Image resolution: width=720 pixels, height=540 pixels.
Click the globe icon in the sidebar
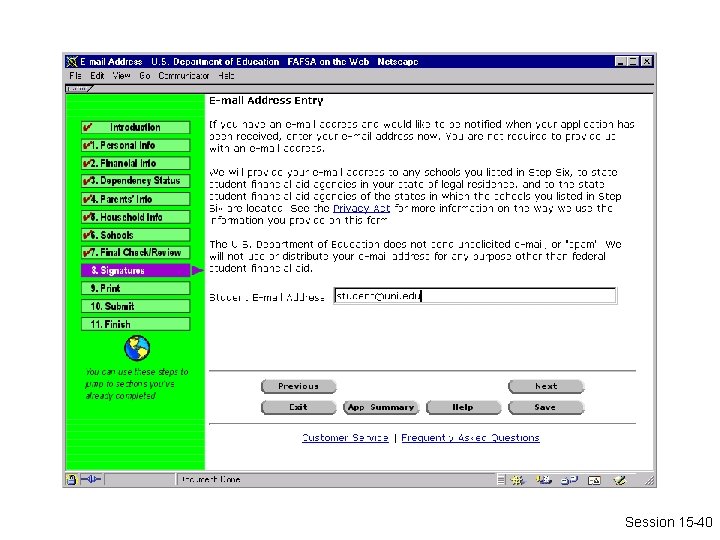tap(137, 348)
